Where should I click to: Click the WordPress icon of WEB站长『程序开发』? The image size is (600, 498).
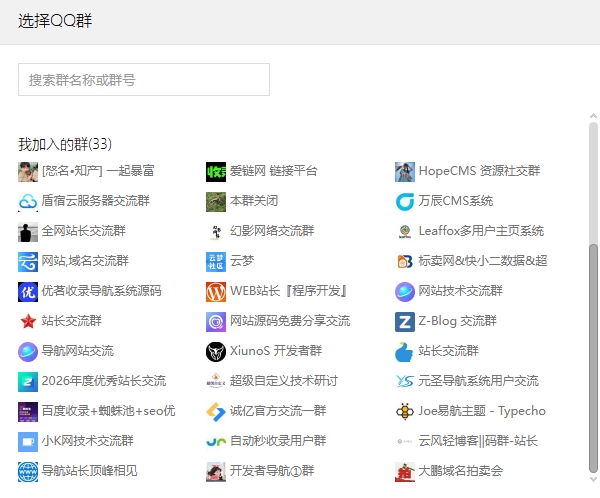[216, 292]
